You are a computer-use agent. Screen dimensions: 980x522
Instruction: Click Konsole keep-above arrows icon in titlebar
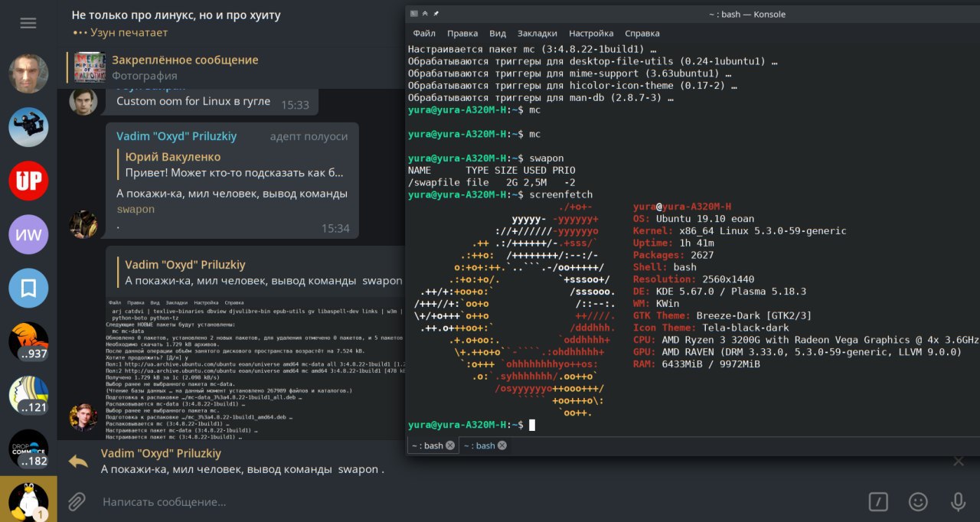point(425,14)
